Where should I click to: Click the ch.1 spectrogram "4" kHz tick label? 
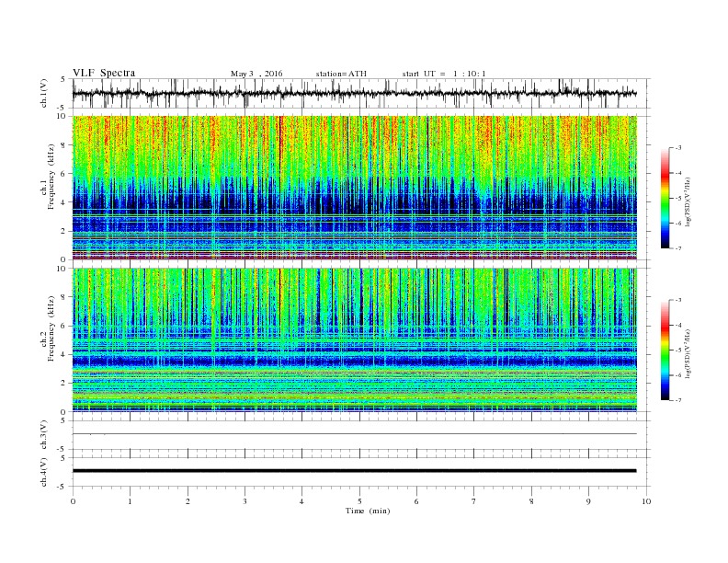click(63, 202)
